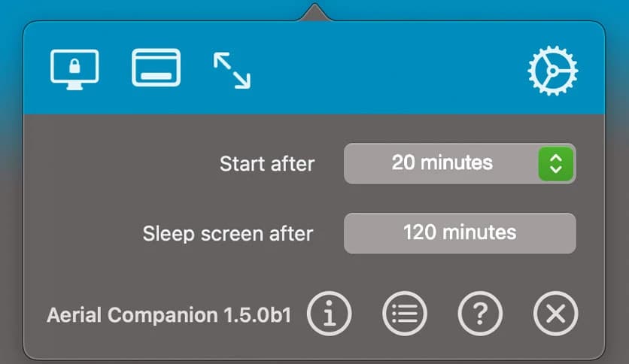Screen dimensions: 629x364
Task: Click the "Sleep screen after" label
Action: click(228, 233)
